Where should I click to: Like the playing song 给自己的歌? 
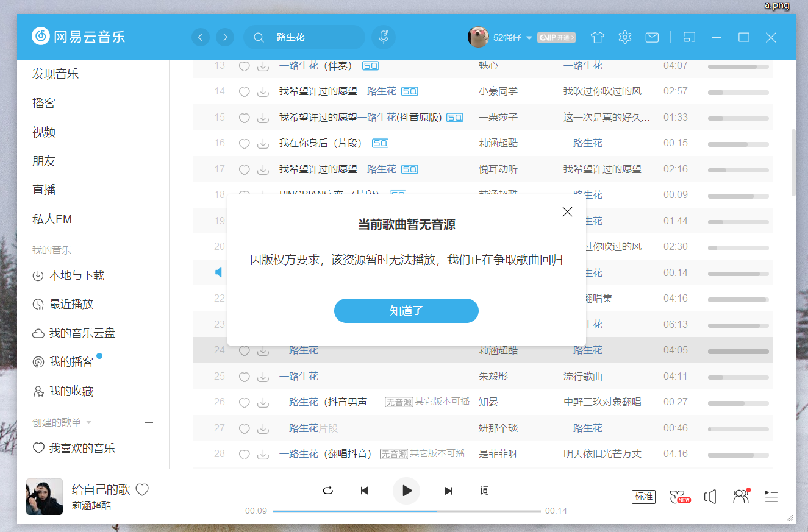point(142,489)
